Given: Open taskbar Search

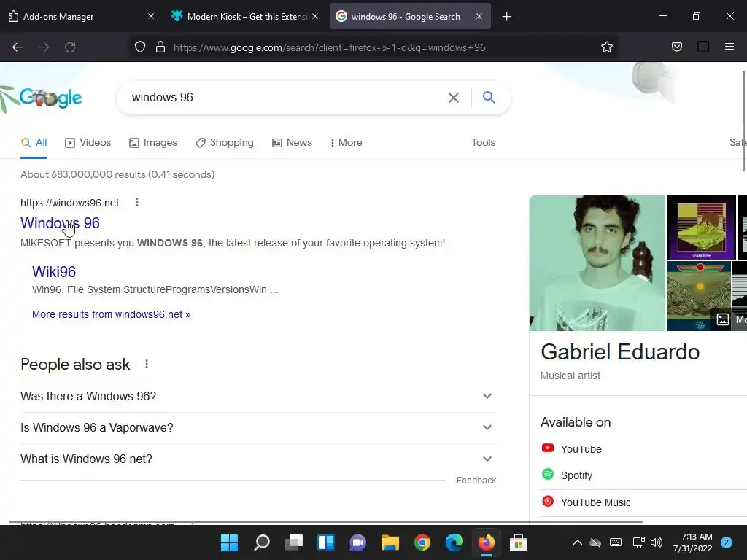Looking at the screenshot, I should pos(262,542).
